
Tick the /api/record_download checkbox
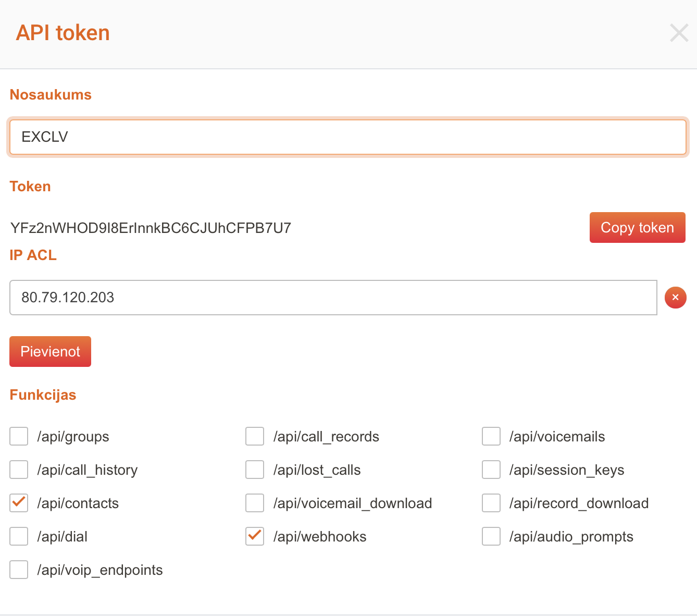[x=491, y=503]
